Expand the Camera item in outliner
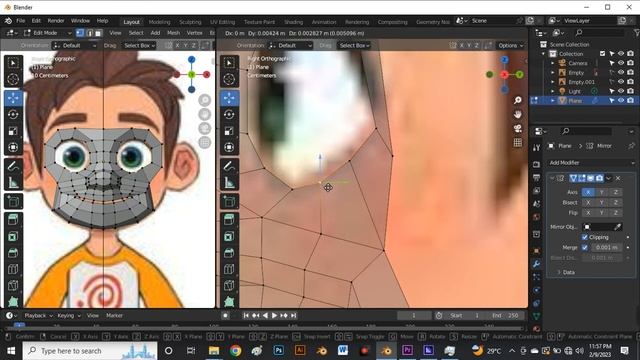 pyautogui.click(x=553, y=63)
